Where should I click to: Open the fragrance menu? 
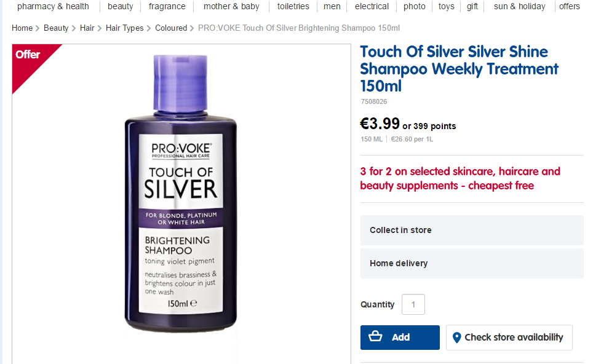(x=167, y=7)
